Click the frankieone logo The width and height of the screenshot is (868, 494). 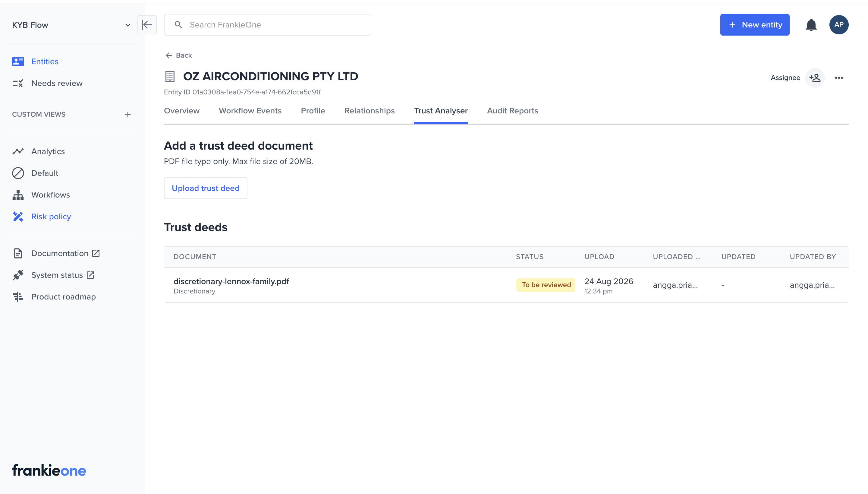tap(49, 470)
